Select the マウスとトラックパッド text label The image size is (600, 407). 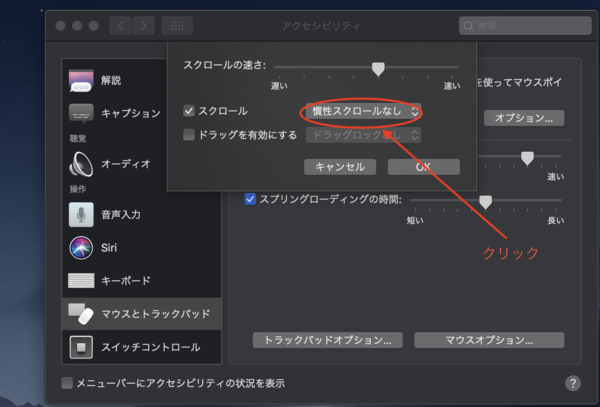(156, 314)
